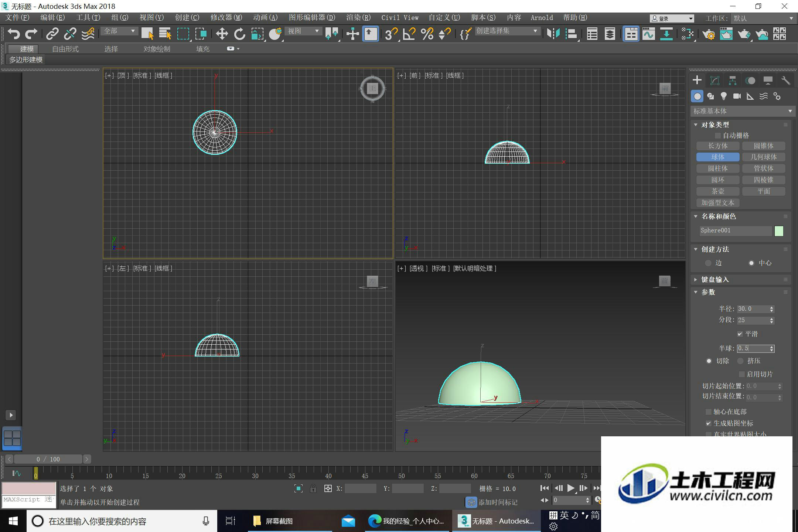Toggle the 3D Snaps icon

pyautogui.click(x=391, y=34)
